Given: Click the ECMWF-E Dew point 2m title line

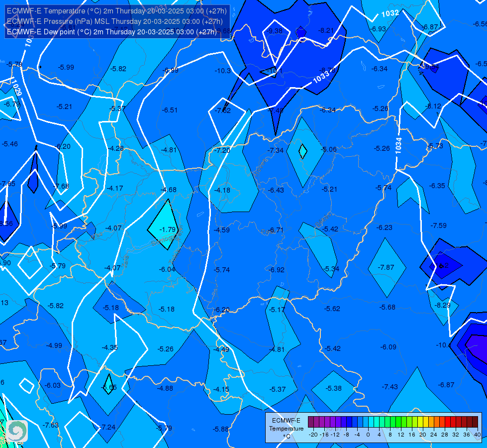Looking at the screenshot, I should point(112,32).
